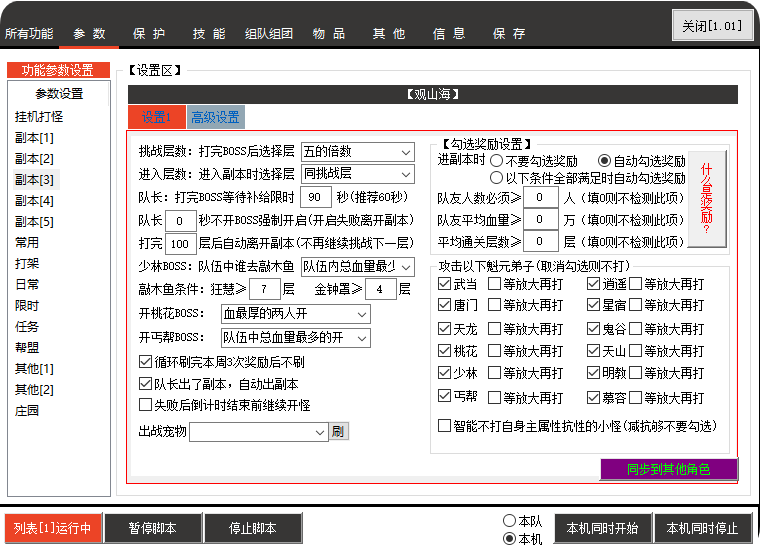Enable 失败后倒计时结束前继续开怪 checkbox

145,405
